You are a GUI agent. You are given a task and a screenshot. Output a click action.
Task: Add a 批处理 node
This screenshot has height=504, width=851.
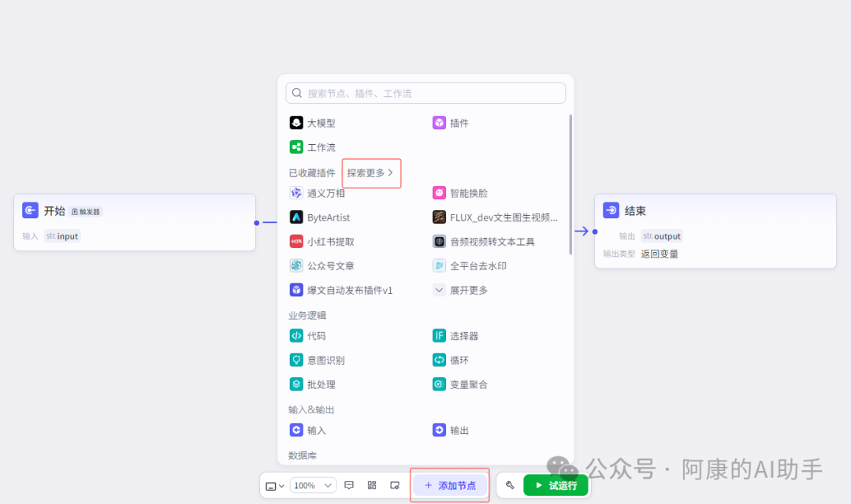[x=312, y=384]
